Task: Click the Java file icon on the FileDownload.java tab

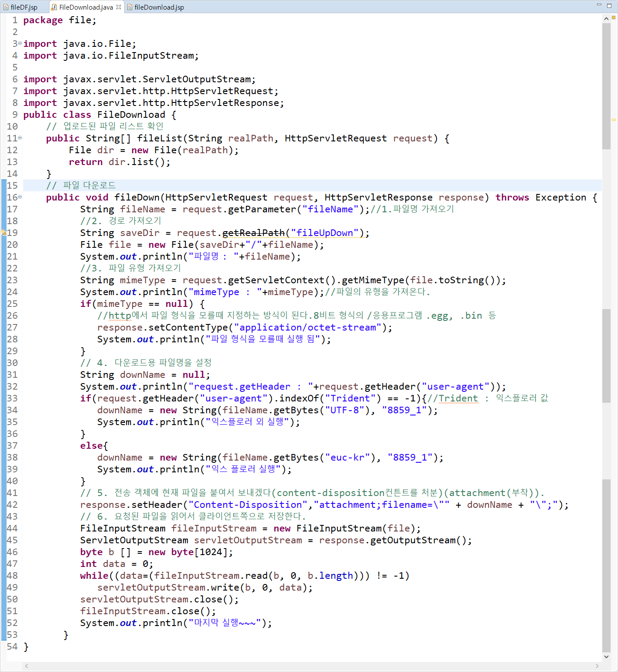Action: pyautogui.click(x=54, y=7)
